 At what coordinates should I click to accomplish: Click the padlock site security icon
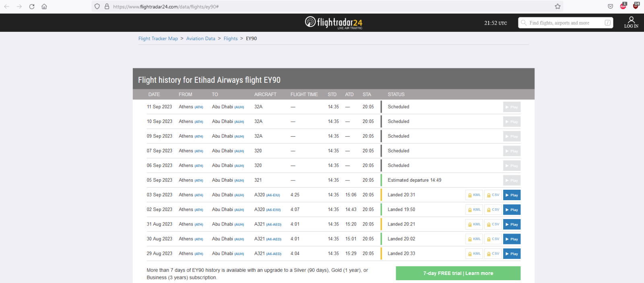[107, 6]
